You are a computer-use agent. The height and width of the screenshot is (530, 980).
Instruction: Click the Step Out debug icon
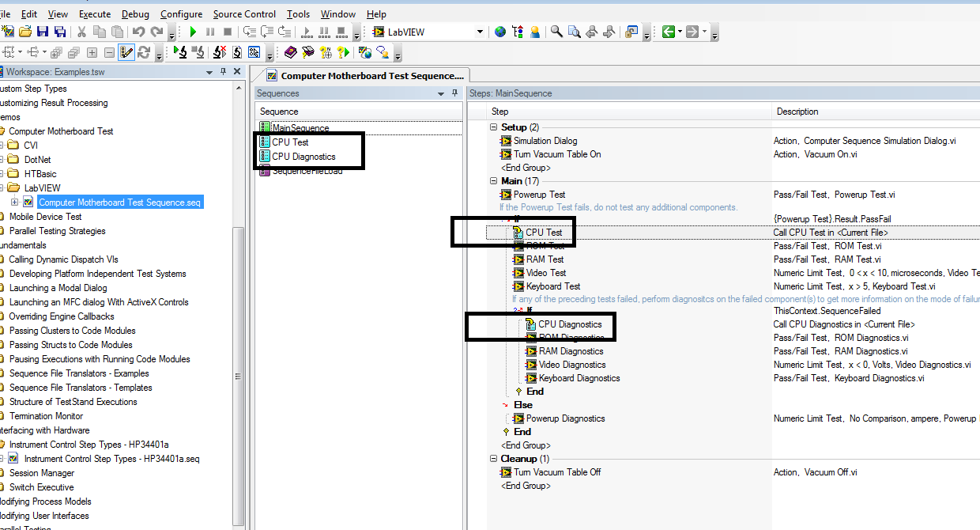[285, 32]
